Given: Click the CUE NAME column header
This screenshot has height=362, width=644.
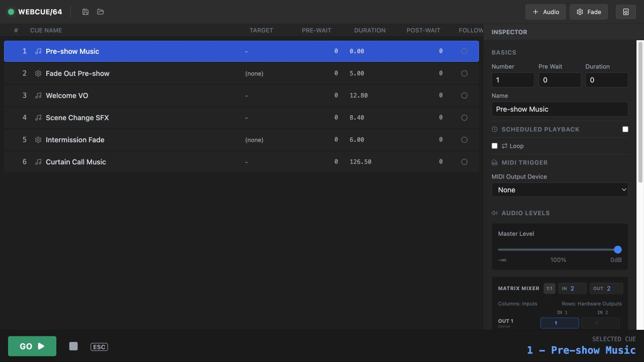Looking at the screenshot, I should click(46, 30).
